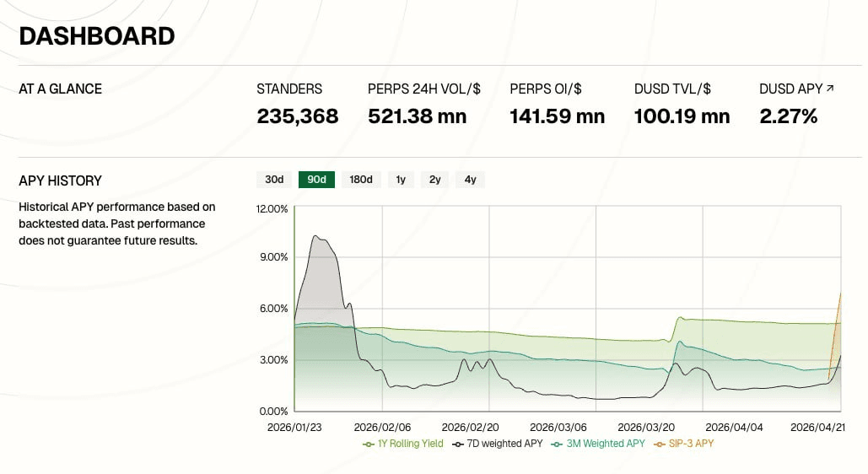Image resolution: width=868 pixels, height=474 pixels.
Task: Select the 30d time range
Action: click(x=274, y=180)
